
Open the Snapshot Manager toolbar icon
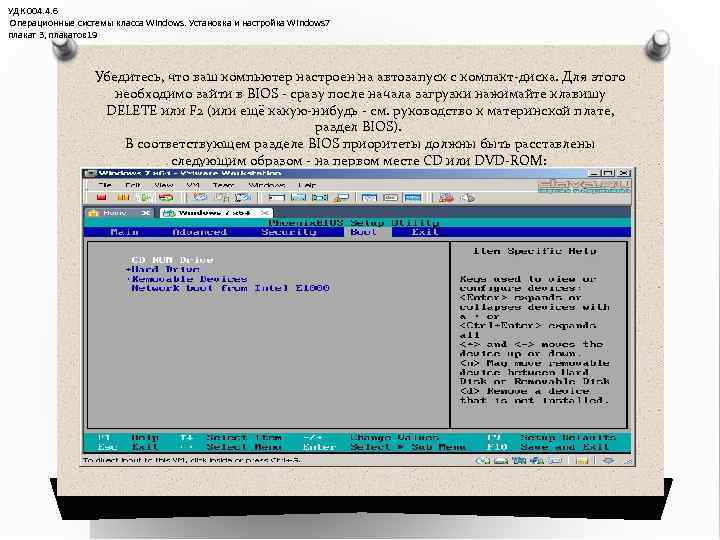[x=243, y=197]
